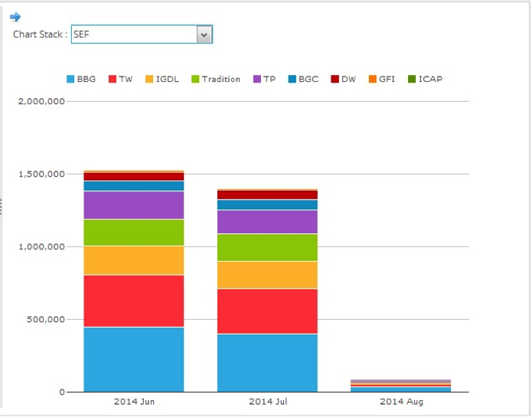Select IGDL orange segment in 2014 Jun bar
532x417 pixels.
(134, 260)
